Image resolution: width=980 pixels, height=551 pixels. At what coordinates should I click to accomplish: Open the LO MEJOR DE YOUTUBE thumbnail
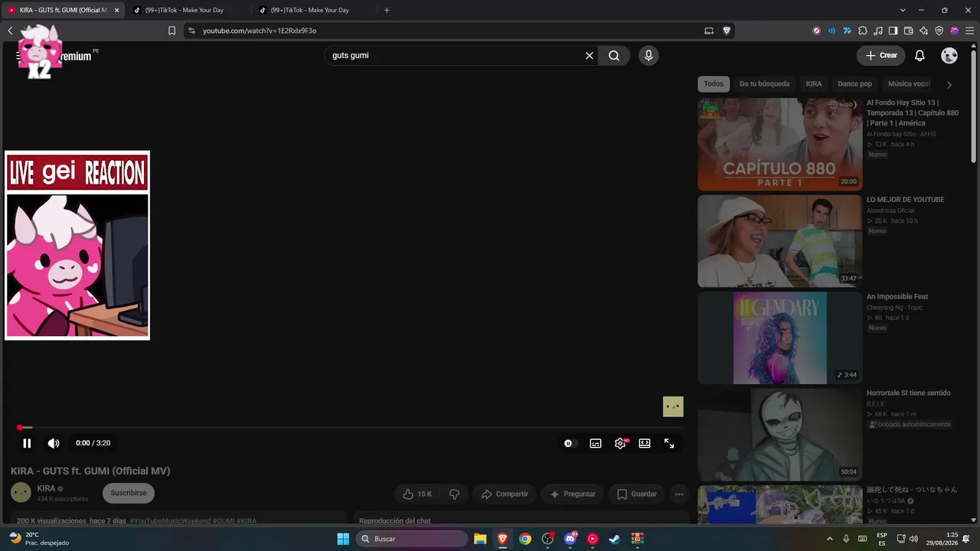click(x=780, y=241)
